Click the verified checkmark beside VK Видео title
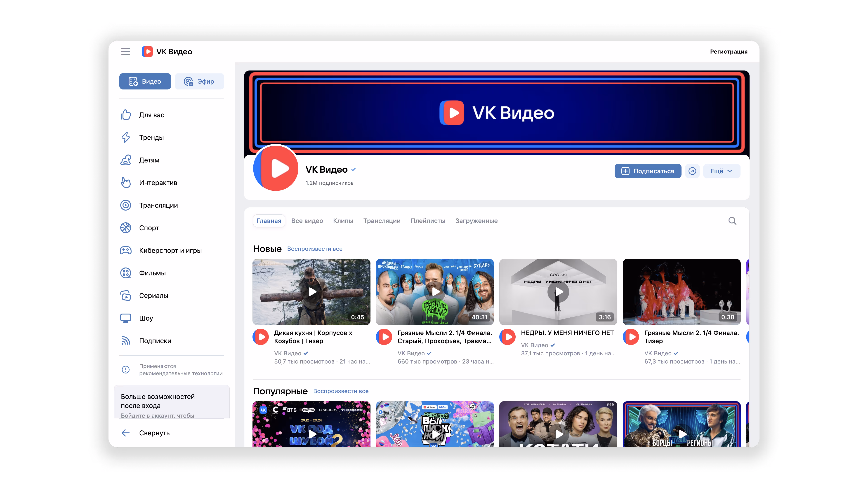 pos(354,169)
